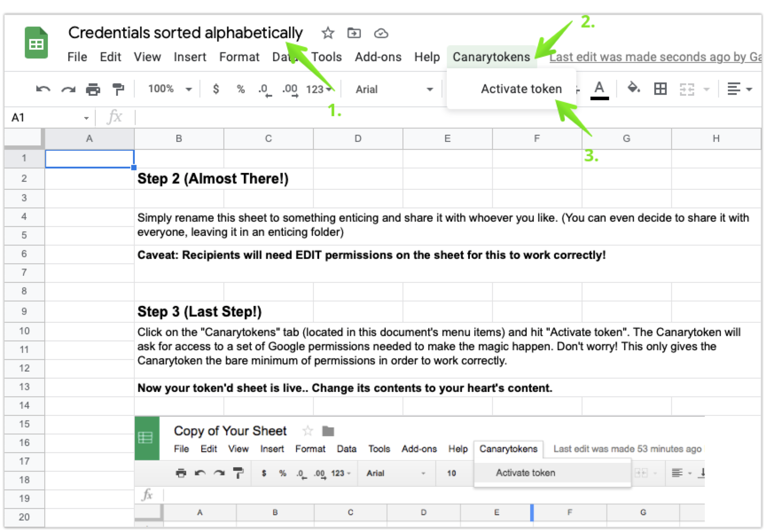Decrease decimal places
Screen dimensions: 766x532
[265, 90]
